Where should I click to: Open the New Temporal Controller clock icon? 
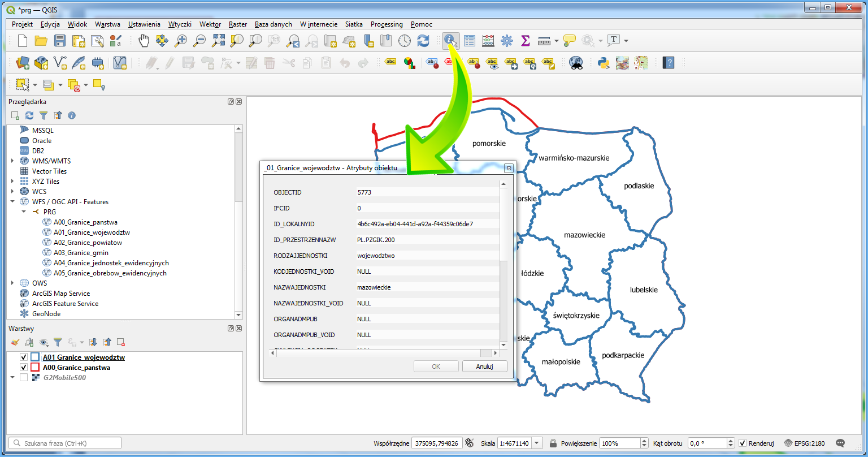click(x=405, y=41)
